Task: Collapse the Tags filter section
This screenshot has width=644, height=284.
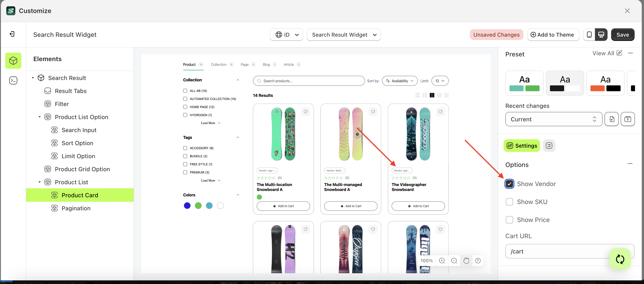Action: point(237,137)
